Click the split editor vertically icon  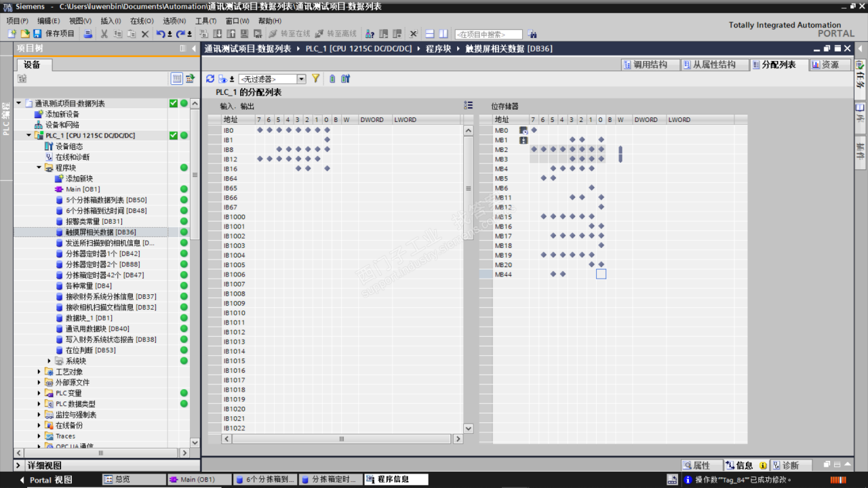[443, 33]
